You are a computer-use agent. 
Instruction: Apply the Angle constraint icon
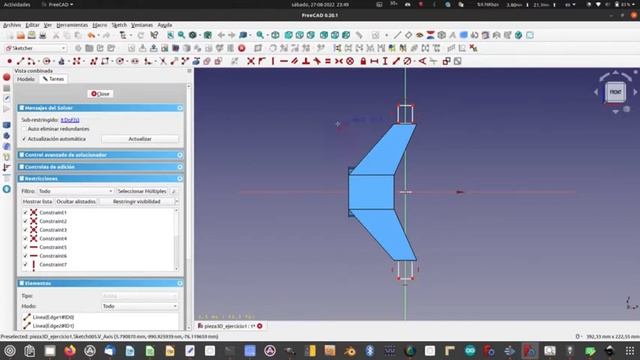click(422, 61)
